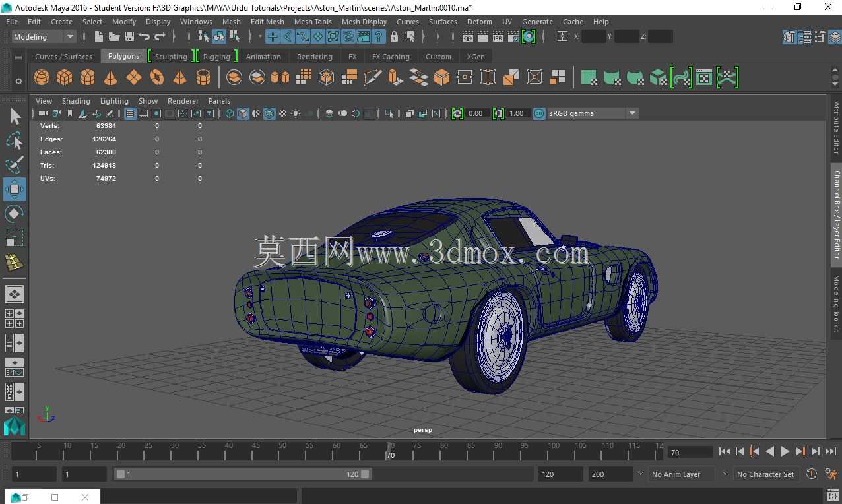Open the File menu

point(12,22)
